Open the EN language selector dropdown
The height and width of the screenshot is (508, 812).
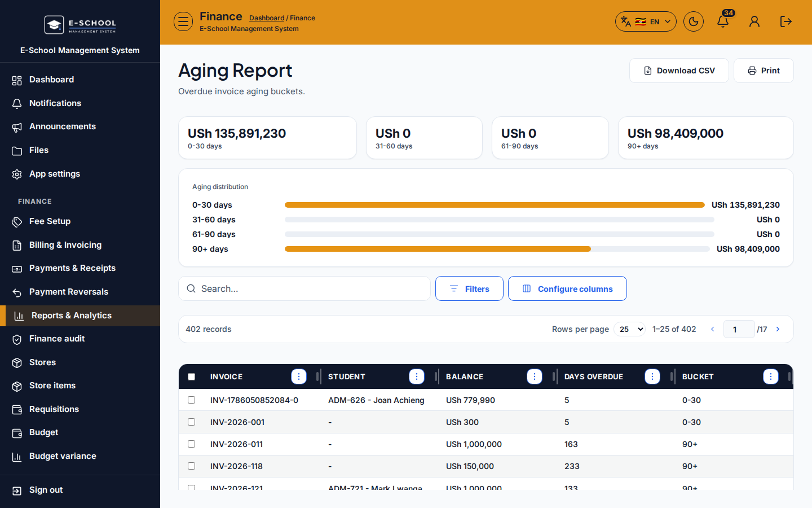click(646, 21)
